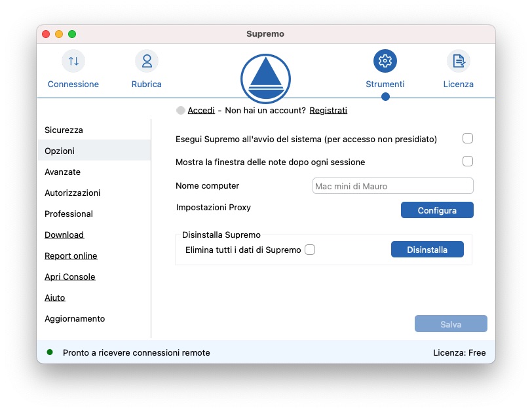Maximize the window with green button

pyautogui.click(x=72, y=34)
